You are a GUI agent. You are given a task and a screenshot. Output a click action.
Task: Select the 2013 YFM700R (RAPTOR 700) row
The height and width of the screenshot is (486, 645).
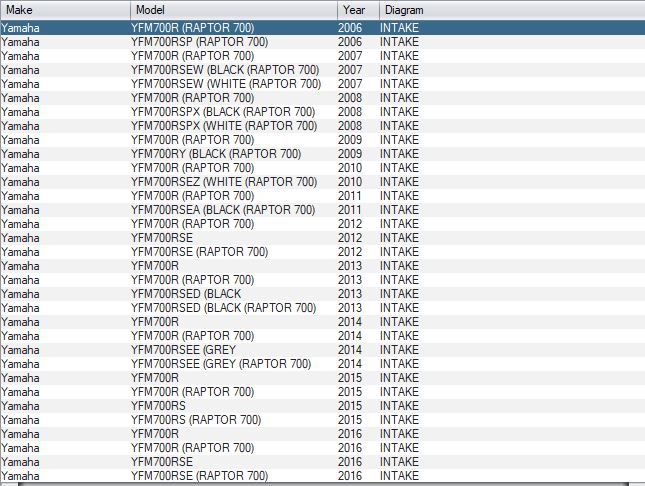click(322, 279)
